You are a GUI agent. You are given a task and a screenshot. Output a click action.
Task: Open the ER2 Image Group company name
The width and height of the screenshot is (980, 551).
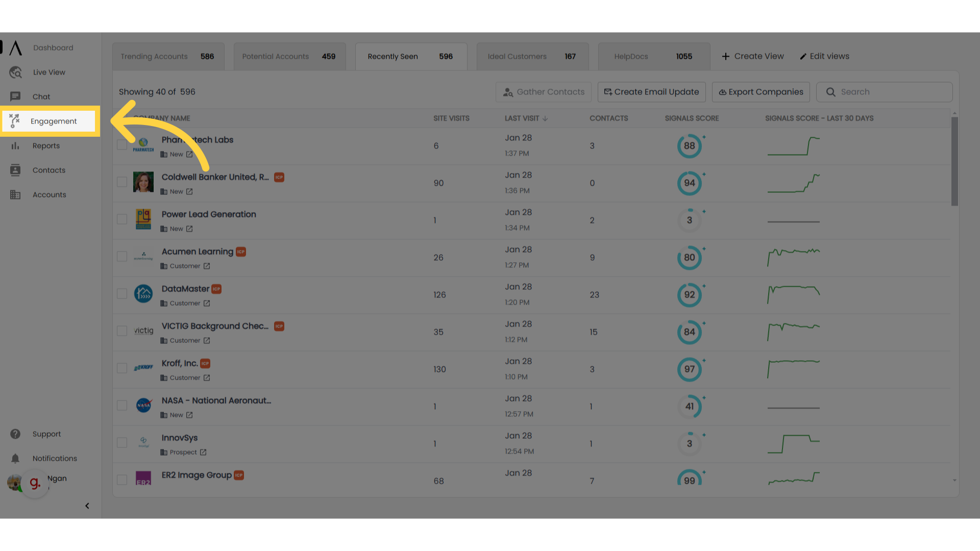(x=197, y=475)
